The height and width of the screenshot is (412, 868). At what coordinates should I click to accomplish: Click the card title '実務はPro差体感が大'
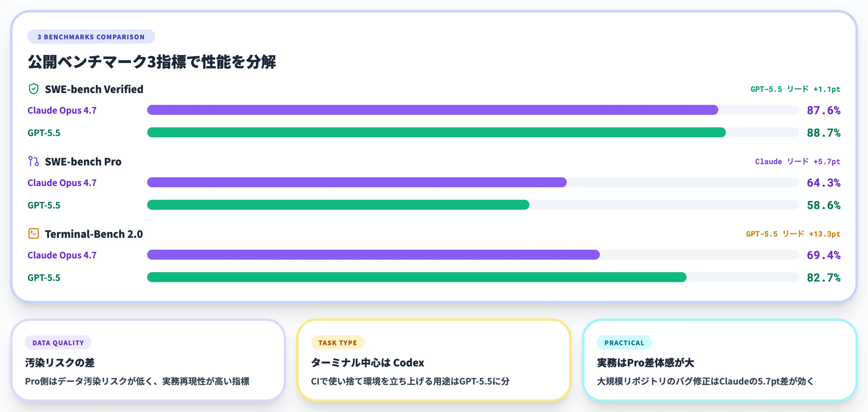(x=645, y=363)
